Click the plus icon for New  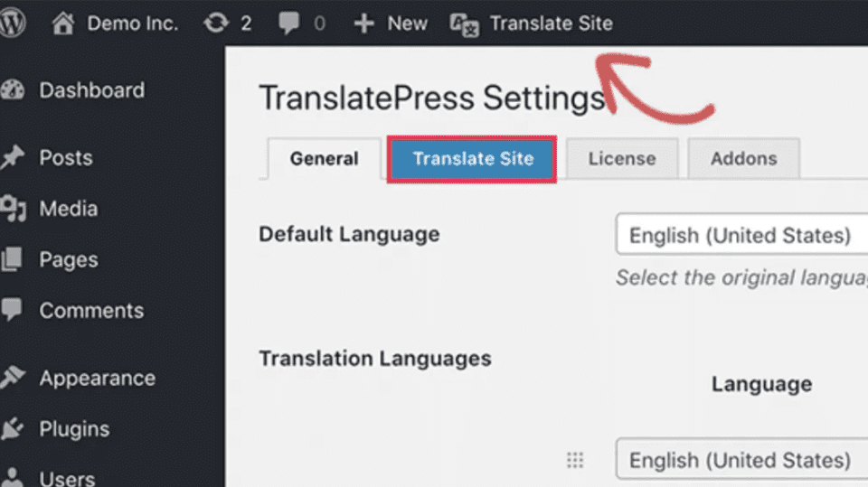click(363, 23)
